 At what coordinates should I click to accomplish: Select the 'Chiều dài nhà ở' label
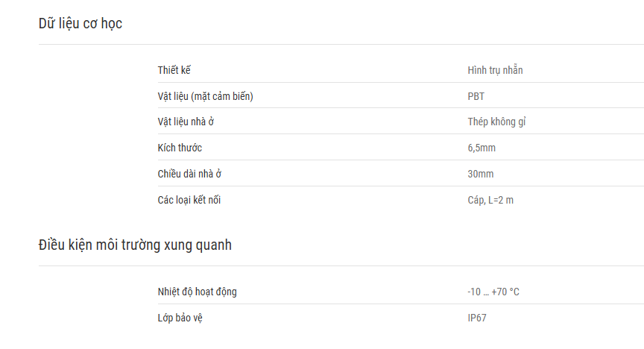[x=189, y=174]
